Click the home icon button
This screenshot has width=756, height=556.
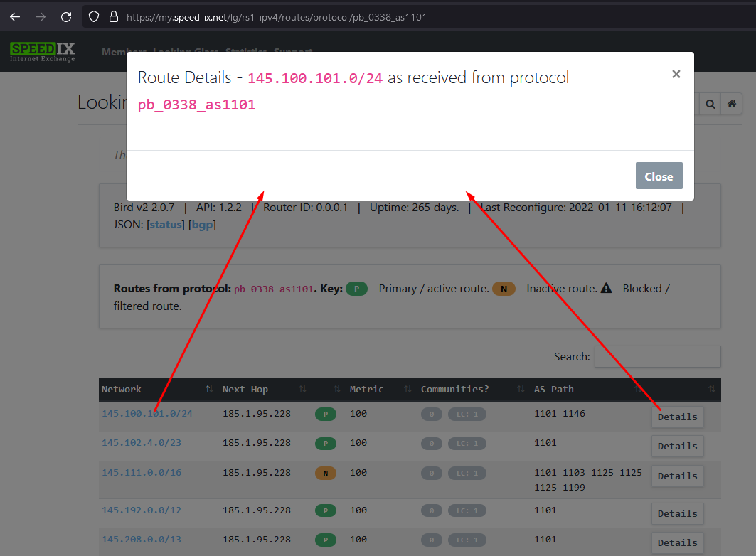tap(731, 104)
